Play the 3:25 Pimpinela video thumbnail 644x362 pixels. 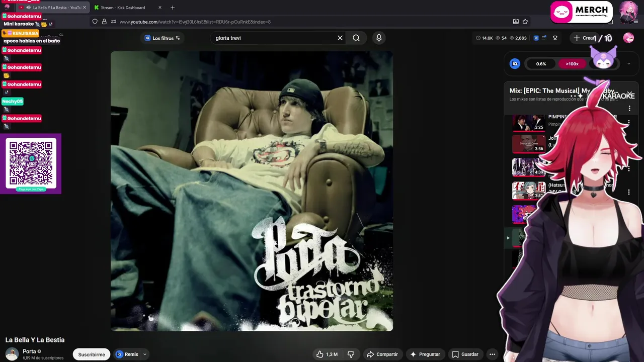tap(528, 123)
